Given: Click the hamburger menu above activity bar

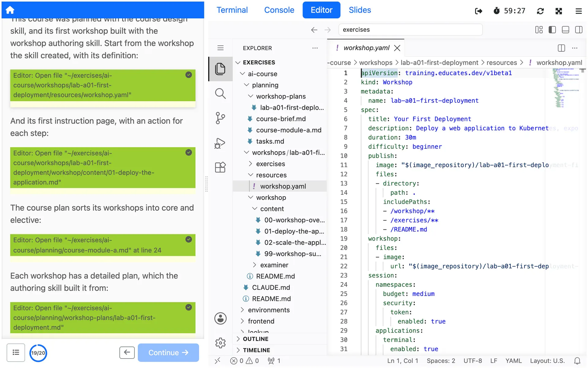Looking at the screenshot, I should 221,48.
